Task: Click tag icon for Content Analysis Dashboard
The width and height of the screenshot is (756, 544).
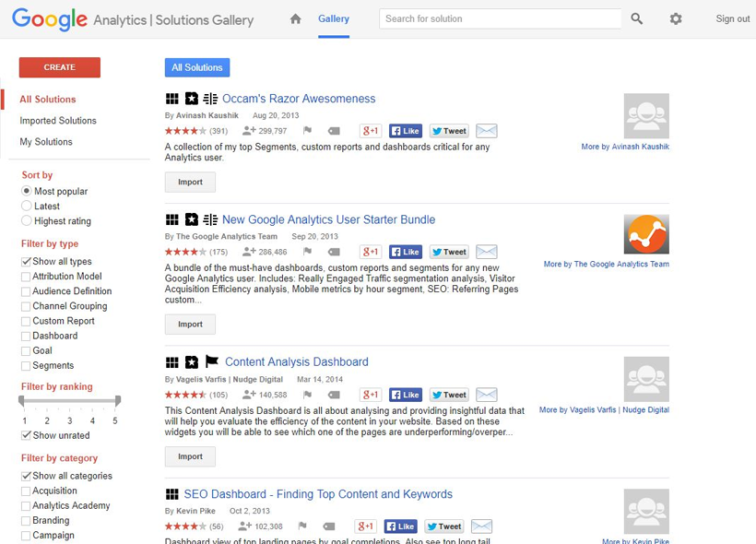Action: (x=334, y=395)
